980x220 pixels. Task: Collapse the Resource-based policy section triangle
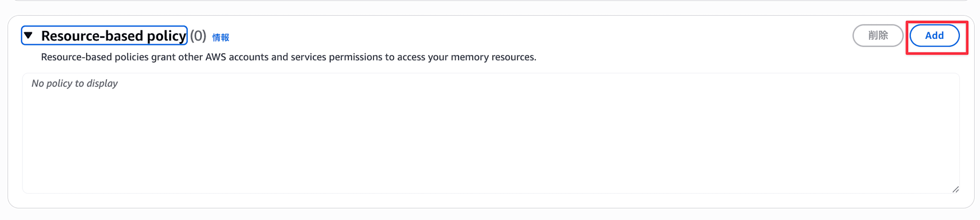click(28, 35)
